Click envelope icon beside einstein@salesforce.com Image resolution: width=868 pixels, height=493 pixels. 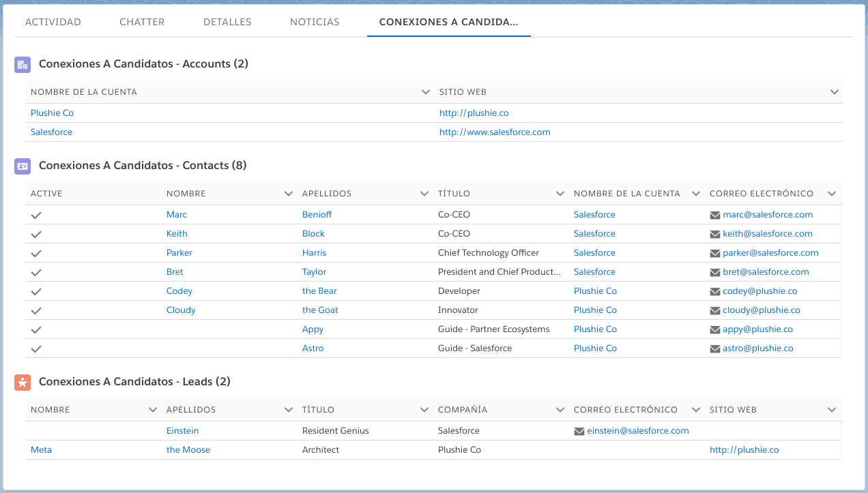[579, 431]
